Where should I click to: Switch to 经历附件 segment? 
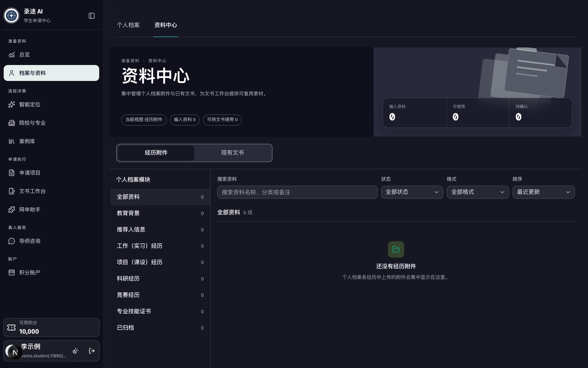coord(156,153)
